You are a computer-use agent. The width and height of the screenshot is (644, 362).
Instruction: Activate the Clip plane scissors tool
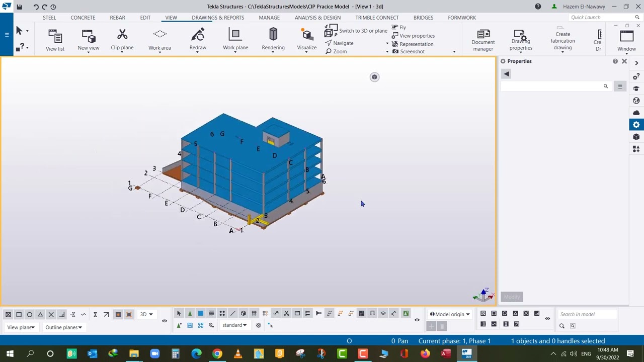tap(122, 40)
